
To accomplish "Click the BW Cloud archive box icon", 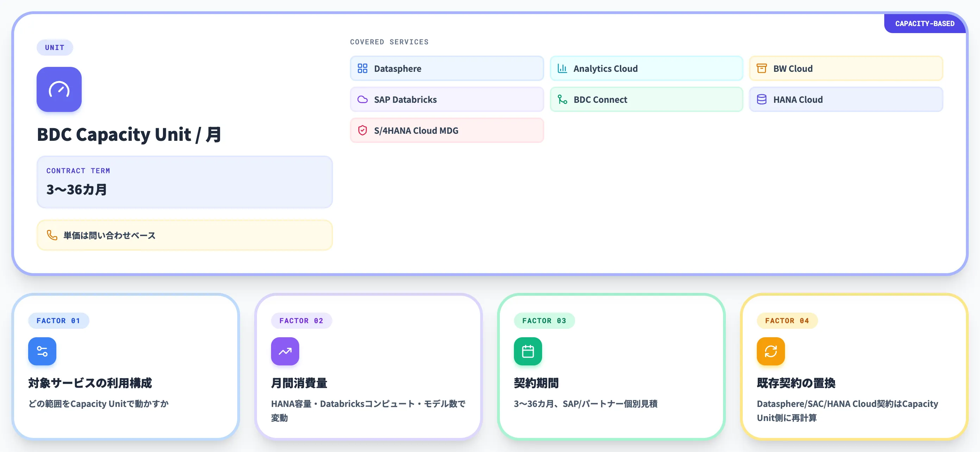I will (x=761, y=69).
